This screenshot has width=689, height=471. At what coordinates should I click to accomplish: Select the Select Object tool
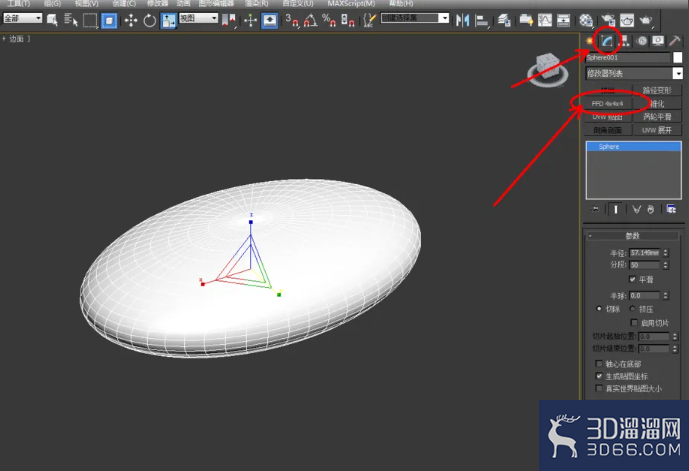52,20
